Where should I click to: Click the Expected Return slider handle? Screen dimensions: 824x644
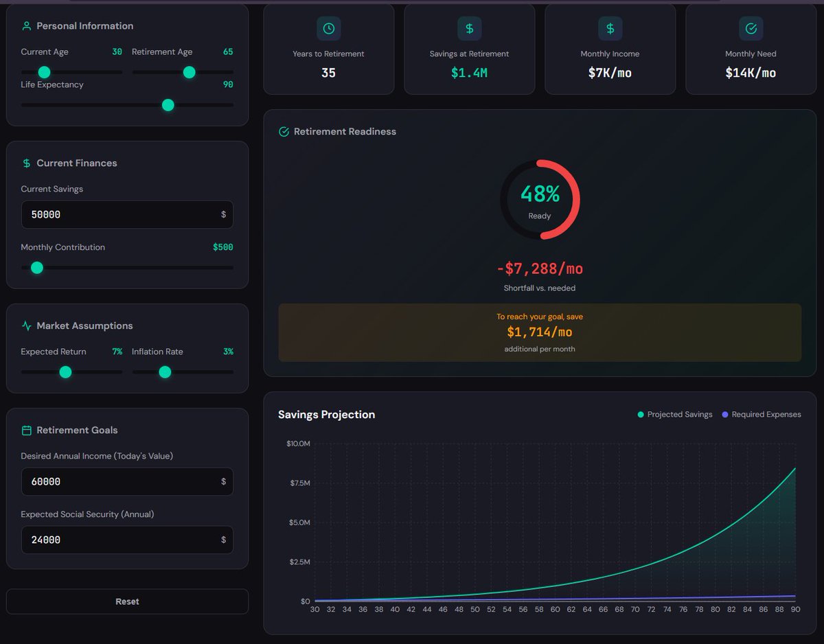click(65, 372)
